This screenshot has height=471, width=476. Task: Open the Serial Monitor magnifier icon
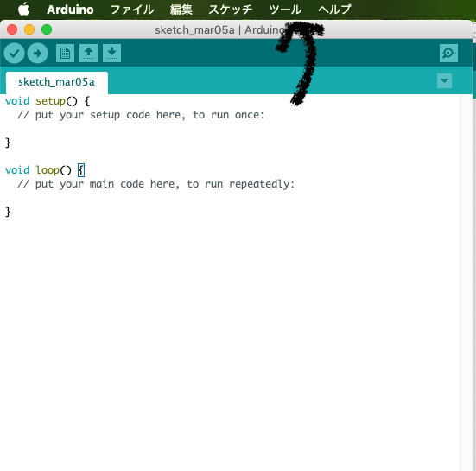click(x=448, y=53)
